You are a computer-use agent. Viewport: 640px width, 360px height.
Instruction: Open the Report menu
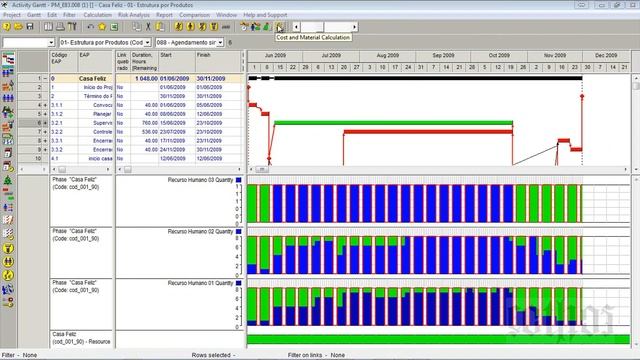coord(164,15)
